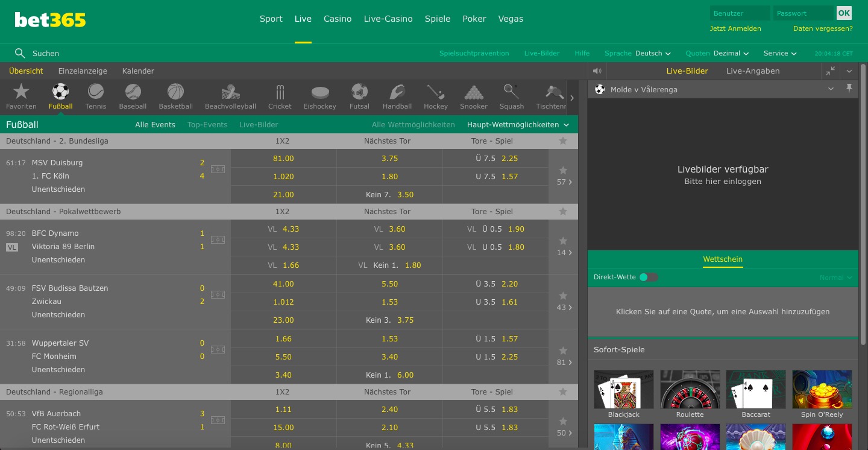This screenshot has width=868, height=450.
Task: Click the search magnifier icon
Action: [x=20, y=53]
